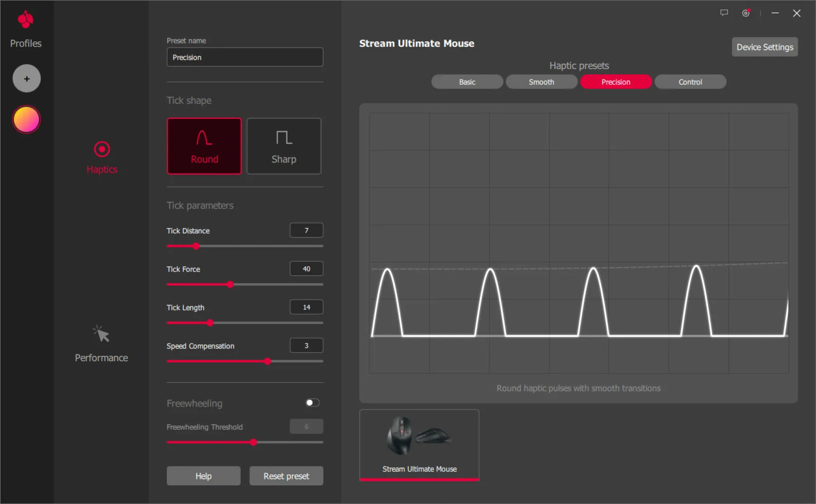Enable the Freewheeling toggle
This screenshot has height=504, width=816.
coord(312,402)
